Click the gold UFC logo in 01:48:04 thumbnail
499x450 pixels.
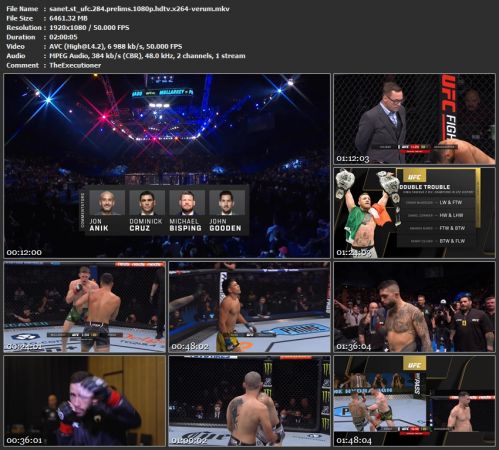click(414, 364)
